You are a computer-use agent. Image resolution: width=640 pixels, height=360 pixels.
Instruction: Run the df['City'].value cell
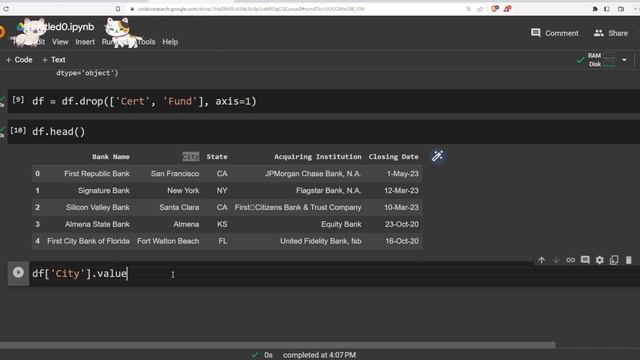(18, 272)
